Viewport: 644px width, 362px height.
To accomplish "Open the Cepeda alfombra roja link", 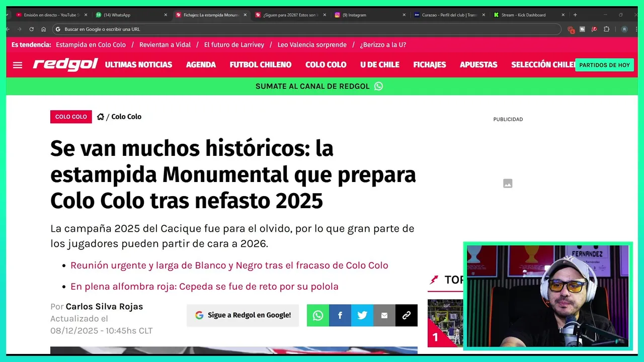I will click(204, 287).
